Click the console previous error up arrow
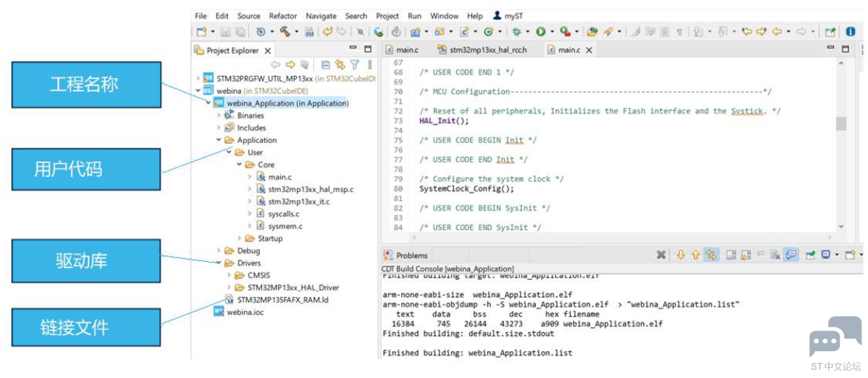Screen dimensions: 868x378 (695, 254)
